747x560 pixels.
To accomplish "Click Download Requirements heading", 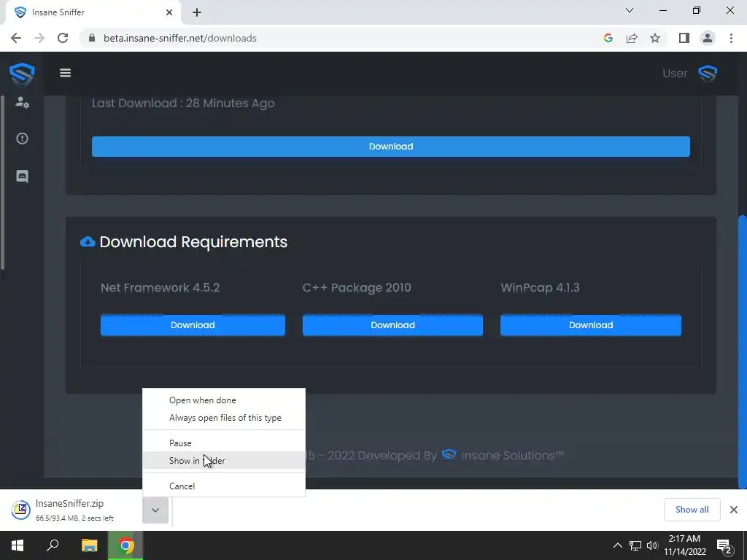I will (193, 242).
